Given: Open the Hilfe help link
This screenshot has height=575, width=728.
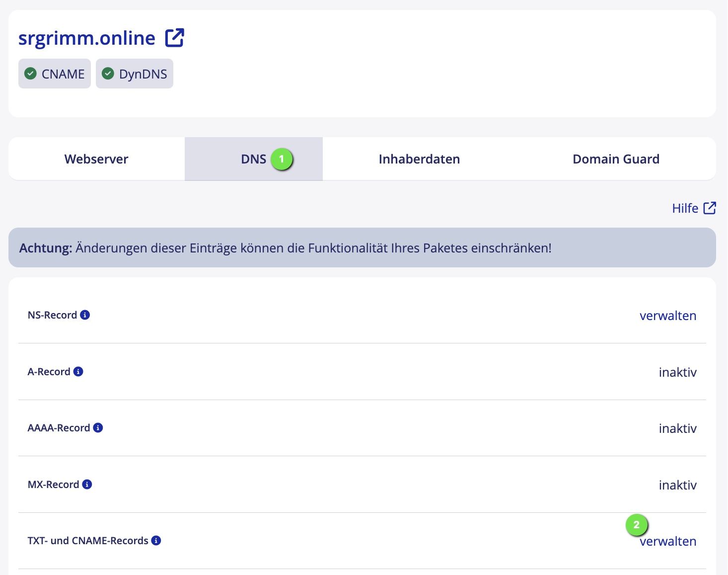Looking at the screenshot, I should point(685,208).
